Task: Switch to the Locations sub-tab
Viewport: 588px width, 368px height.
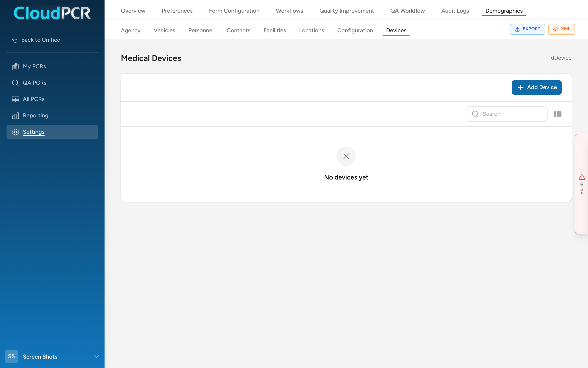Action: coord(312,30)
